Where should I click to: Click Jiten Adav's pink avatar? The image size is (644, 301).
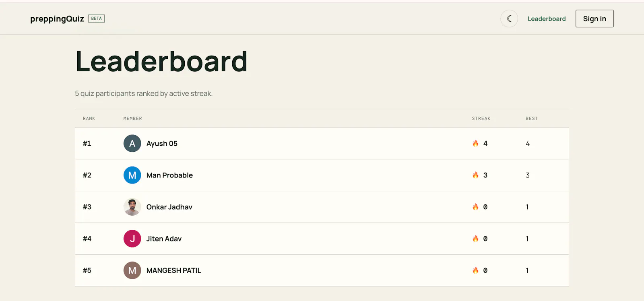point(132,239)
